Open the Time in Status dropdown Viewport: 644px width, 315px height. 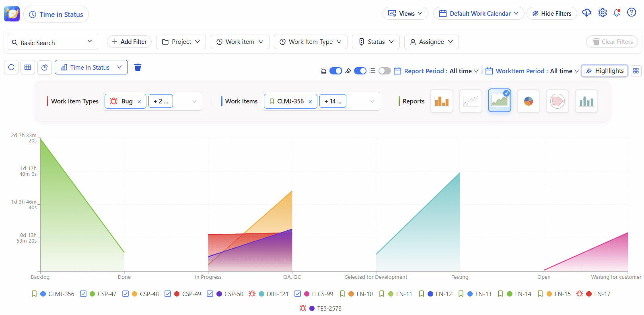[91, 68]
